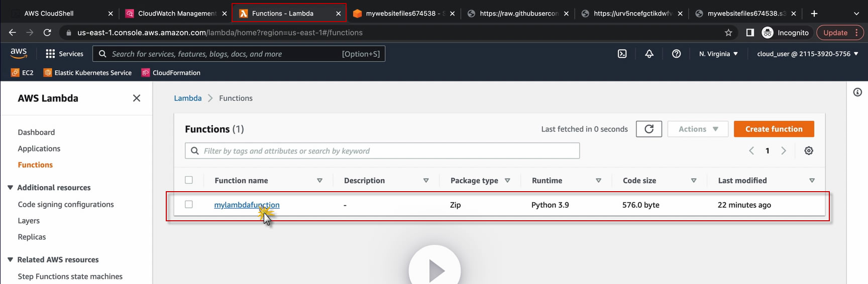Viewport: 868px width, 284px height.
Task: Bookmark this page with the star
Action: (x=728, y=33)
